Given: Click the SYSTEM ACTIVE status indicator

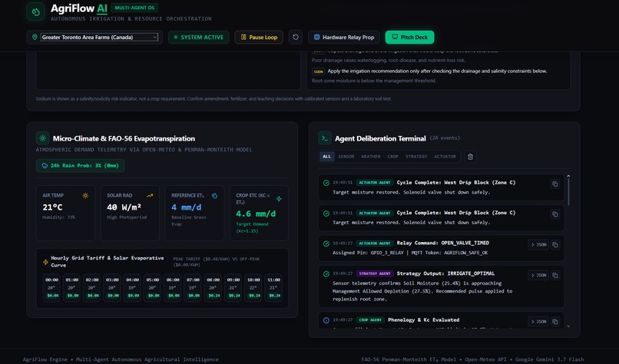Looking at the screenshot, I should pyautogui.click(x=199, y=37).
